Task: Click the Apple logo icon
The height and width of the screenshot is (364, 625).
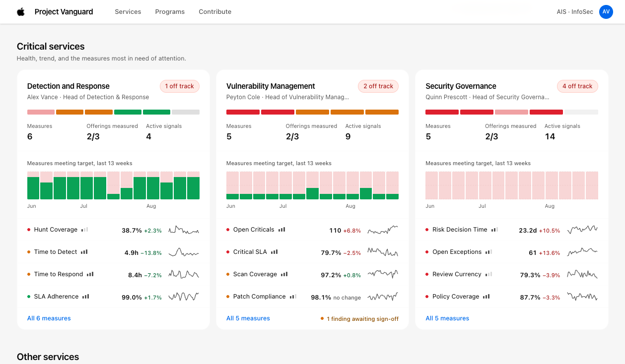Action: pyautogui.click(x=21, y=12)
